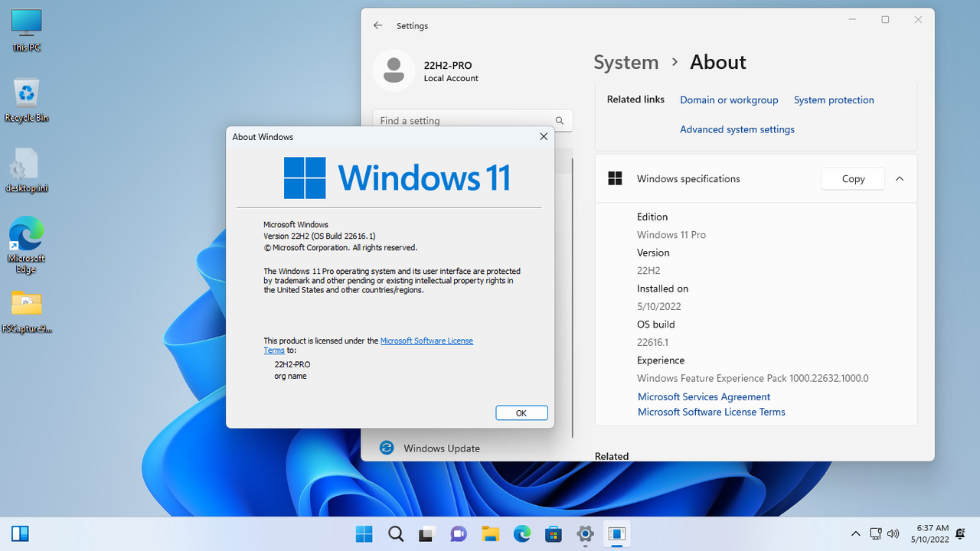Viewport: 980px width, 551px height.
Task: Click the Windows 11 logo in dialog
Action: (397, 178)
